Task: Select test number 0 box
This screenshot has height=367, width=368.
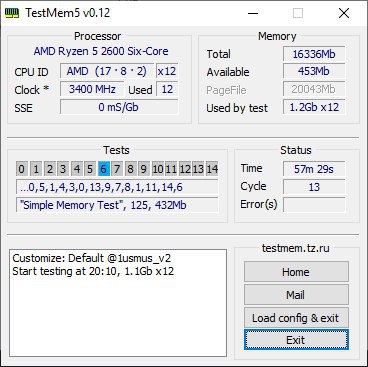Action: 22,169
